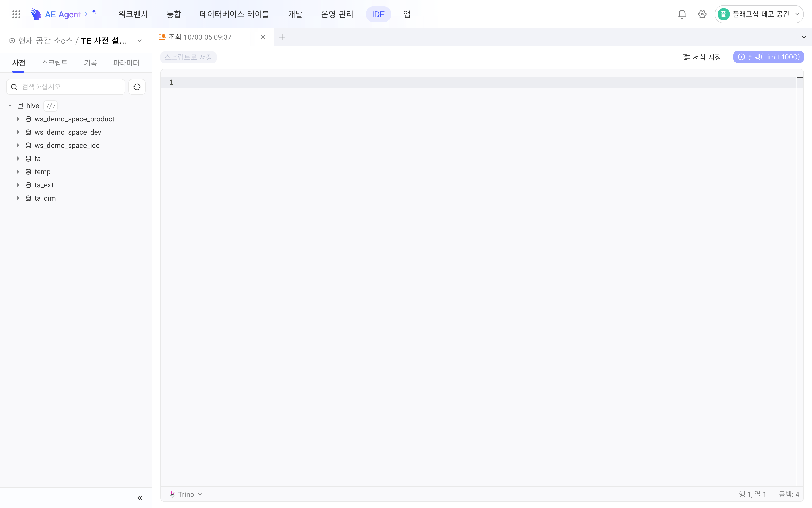The width and height of the screenshot is (812, 508).
Task: Click line 1 of the query editor
Action: pos(482,82)
